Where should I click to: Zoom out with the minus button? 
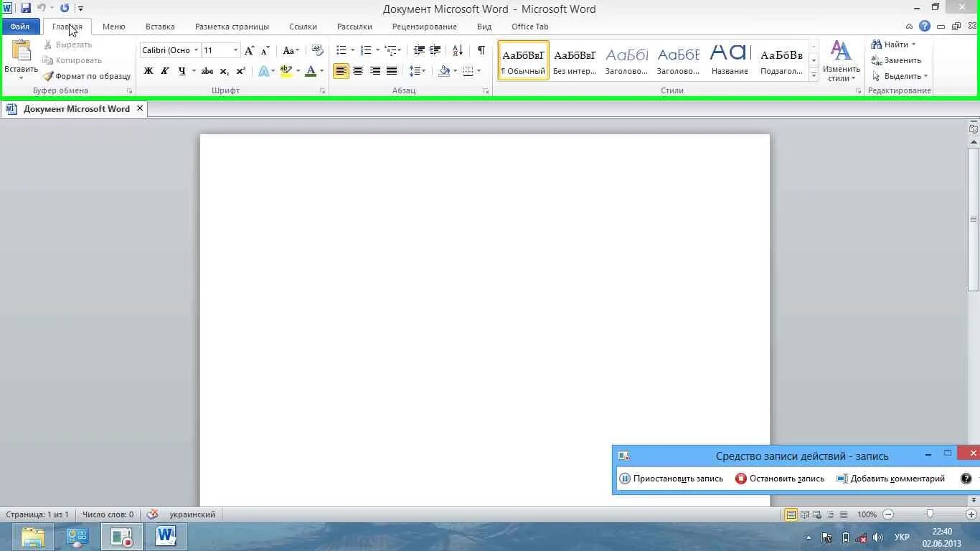tap(888, 514)
